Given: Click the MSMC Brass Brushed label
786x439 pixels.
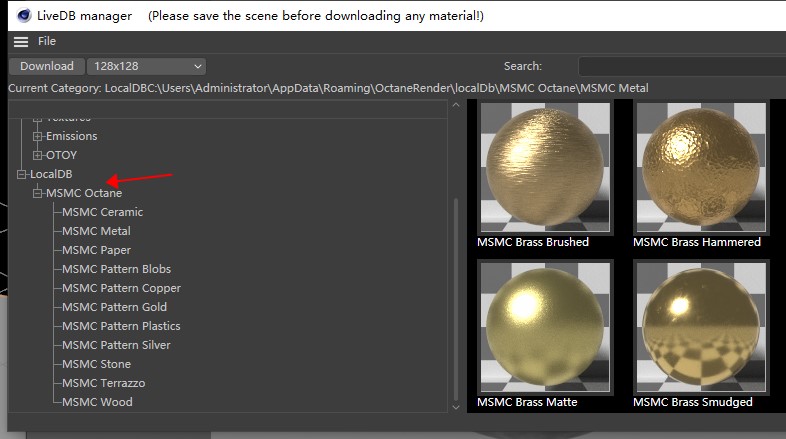Looking at the screenshot, I should pyautogui.click(x=533, y=242).
